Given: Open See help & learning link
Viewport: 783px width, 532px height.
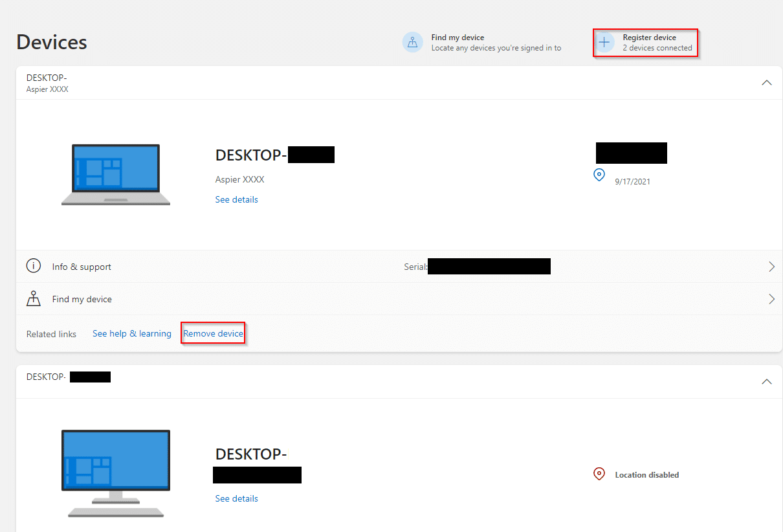Looking at the screenshot, I should [132, 333].
